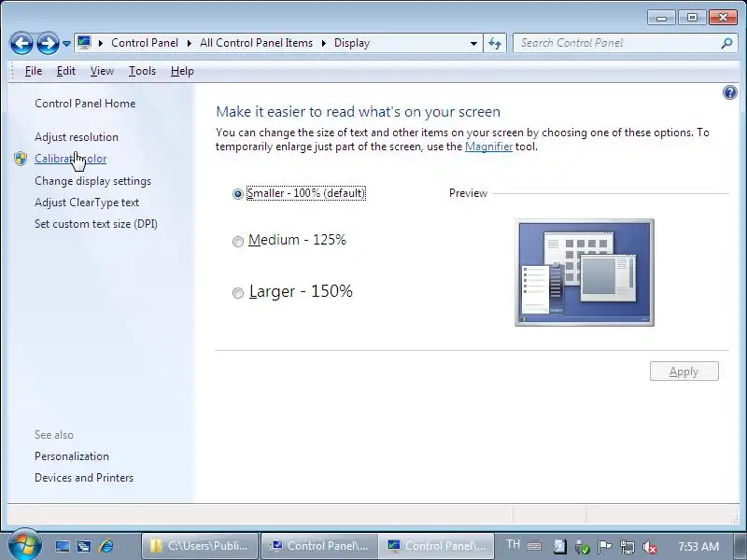Select Smaller - 100% (default) option
747x560 pixels.
[x=299, y=193]
